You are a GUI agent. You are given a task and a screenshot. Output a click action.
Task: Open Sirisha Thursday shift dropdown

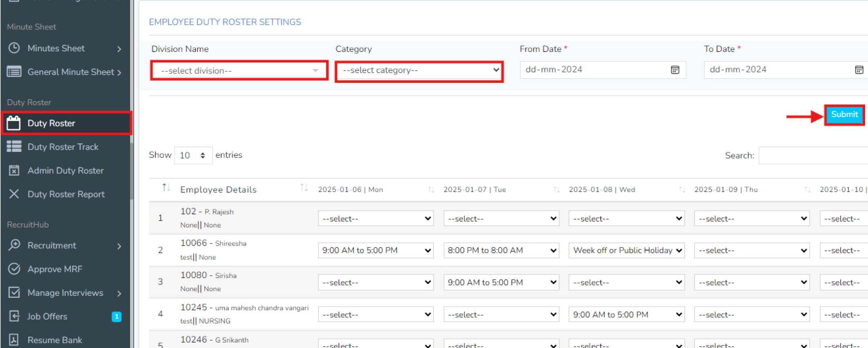click(752, 282)
